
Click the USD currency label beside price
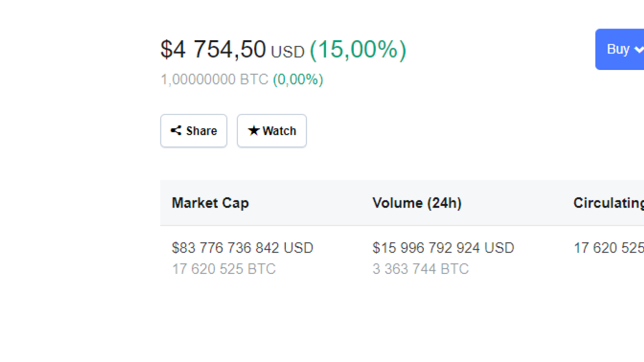pyautogui.click(x=288, y=52)
